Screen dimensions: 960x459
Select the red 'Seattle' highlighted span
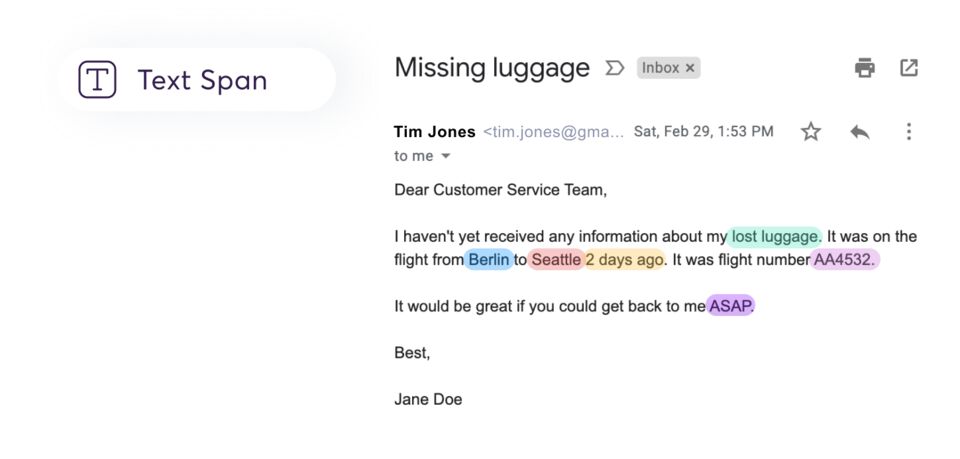tap(556, 259)
